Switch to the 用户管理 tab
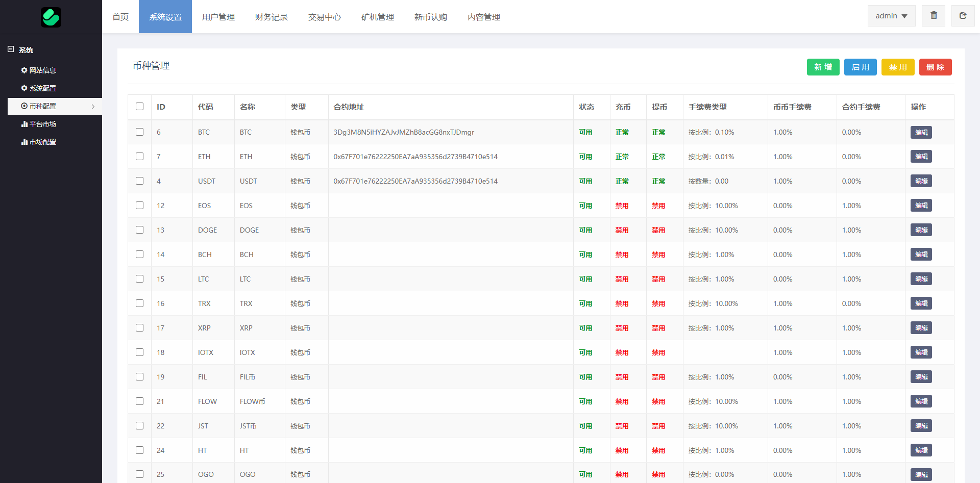This screenshot has height=483, width=980. click(x=218, y=17)
